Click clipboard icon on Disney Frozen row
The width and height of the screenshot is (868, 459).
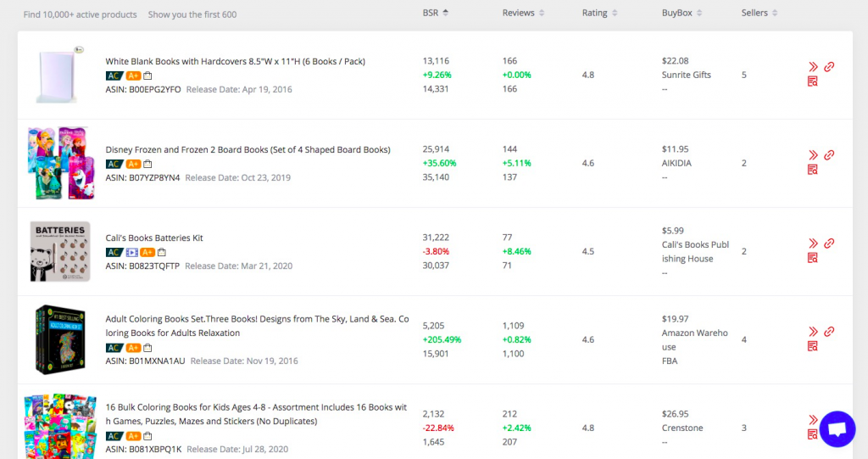pos(147,164)
